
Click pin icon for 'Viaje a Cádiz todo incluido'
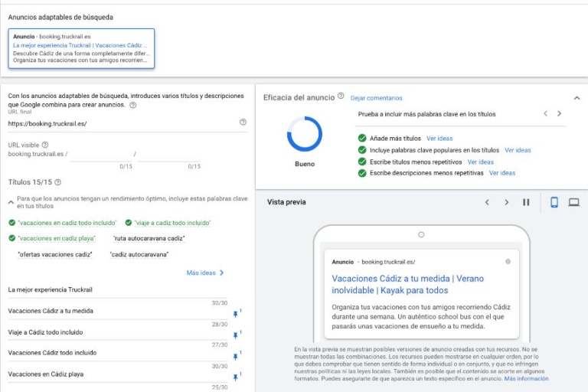tap(236, 335)
